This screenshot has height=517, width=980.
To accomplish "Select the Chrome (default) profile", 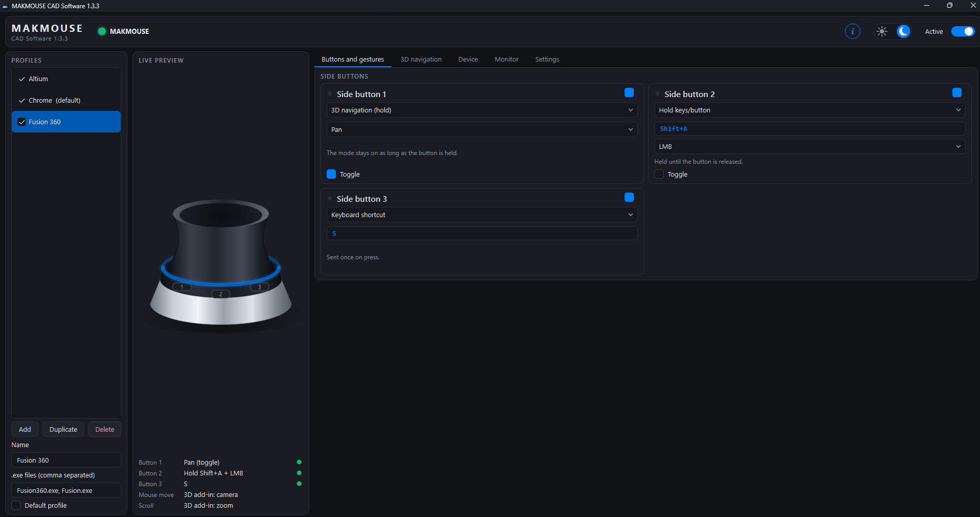I will tap(66, 100).
